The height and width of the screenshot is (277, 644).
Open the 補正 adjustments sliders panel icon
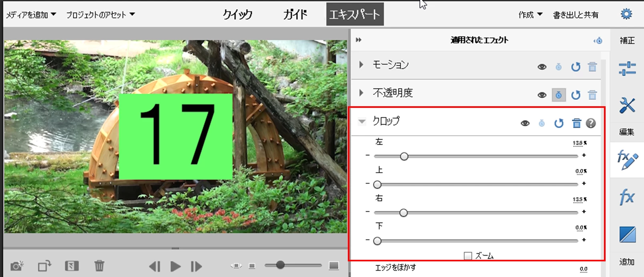pos(627,69)
